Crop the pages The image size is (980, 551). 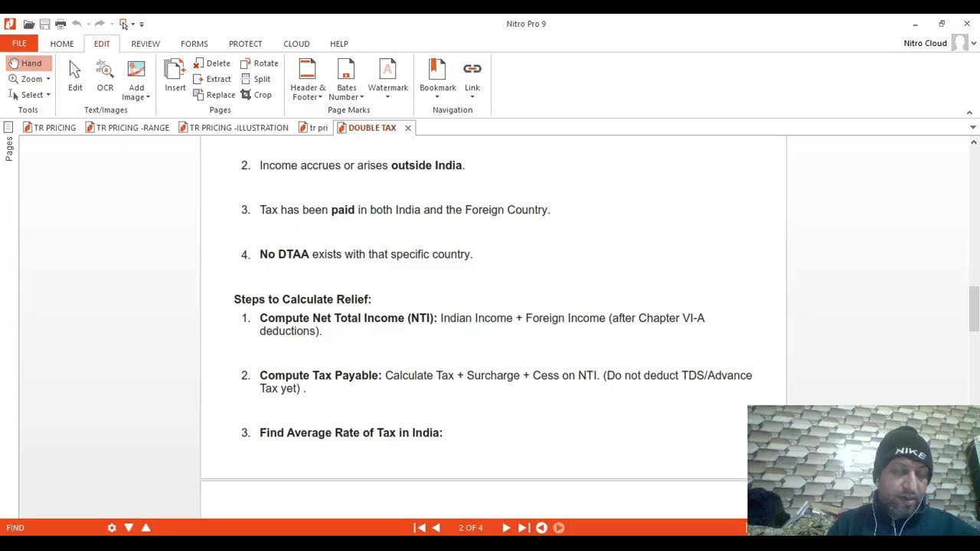tap(256, 95)
